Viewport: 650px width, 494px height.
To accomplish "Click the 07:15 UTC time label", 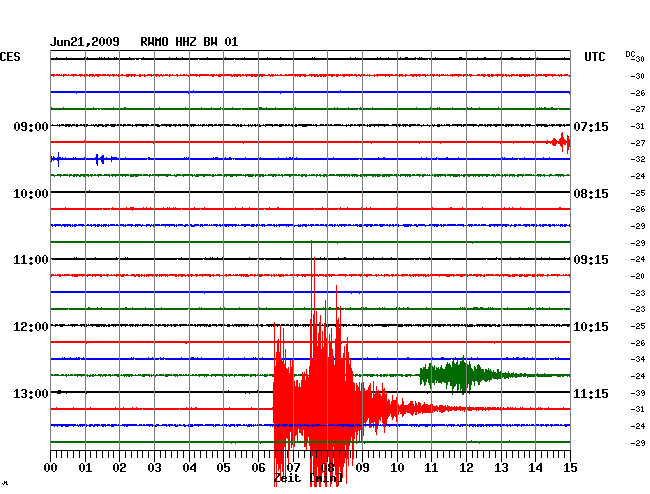I will coord(591,126).
